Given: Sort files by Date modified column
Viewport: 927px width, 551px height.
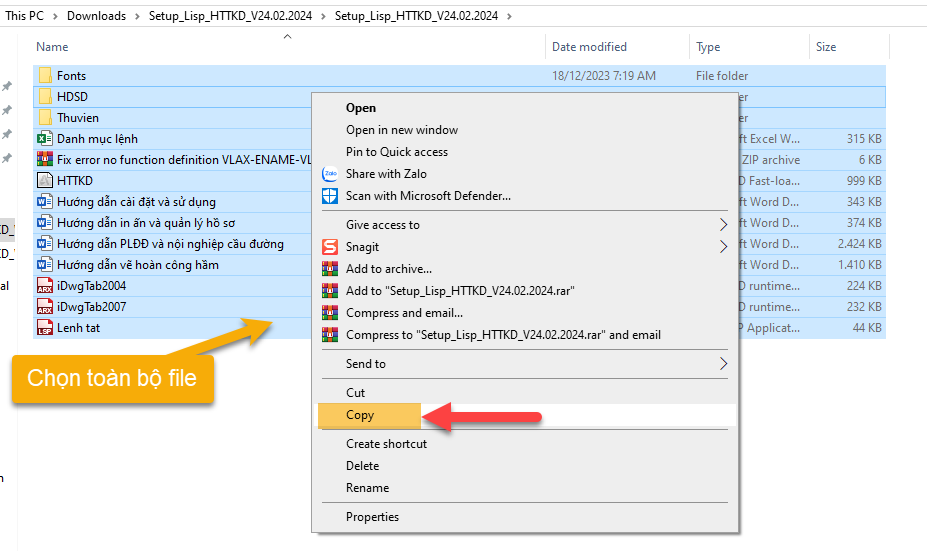Looking at the screenshot, I should click(x=589, y=47).
